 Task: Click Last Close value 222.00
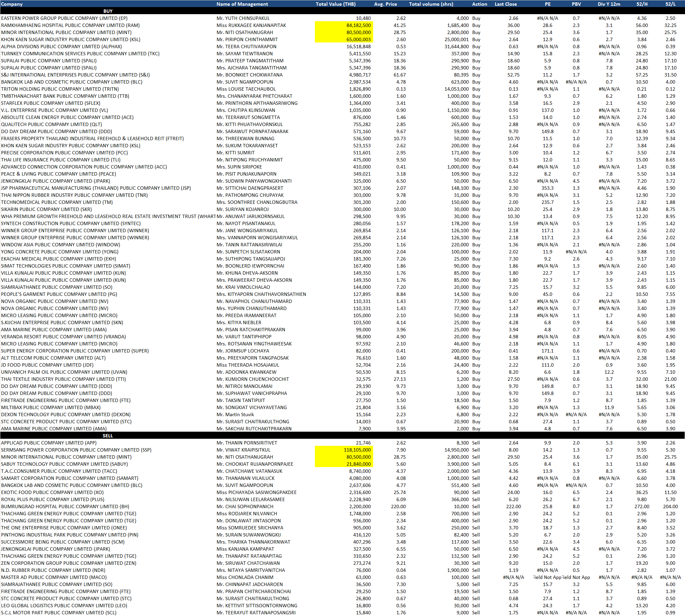click(513, 506)
